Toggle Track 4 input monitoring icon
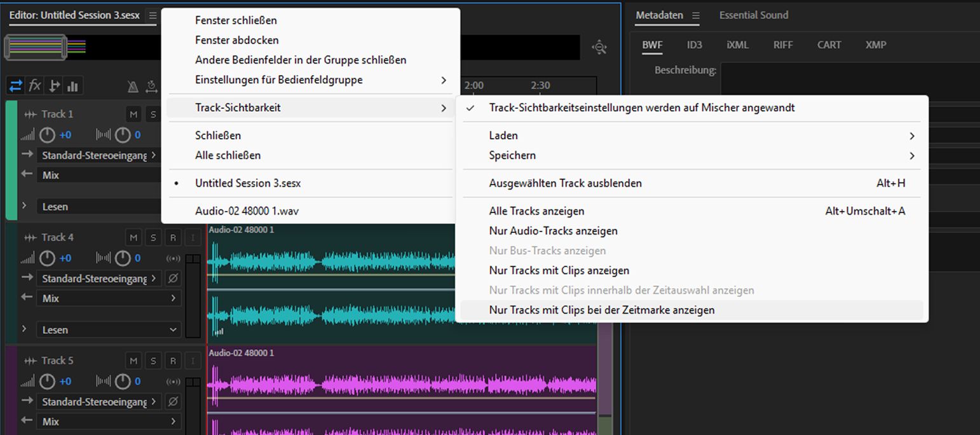 coord(173,258)
